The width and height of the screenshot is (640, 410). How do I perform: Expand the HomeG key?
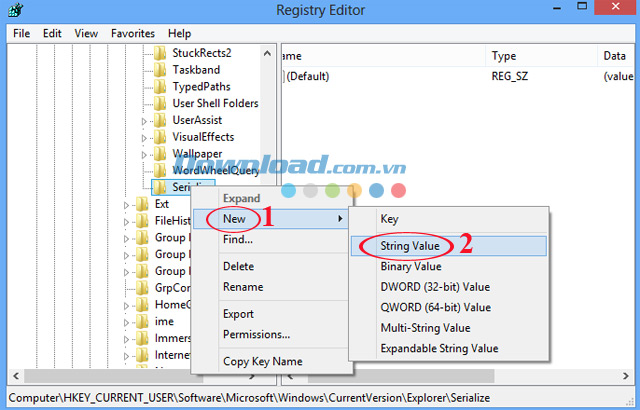coord(126,306)
